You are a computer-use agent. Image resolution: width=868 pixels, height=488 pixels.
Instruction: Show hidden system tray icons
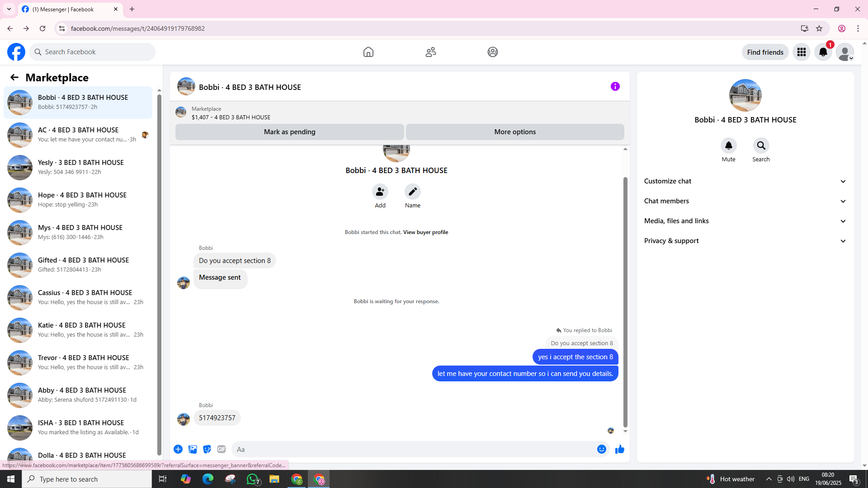point(769,479)
